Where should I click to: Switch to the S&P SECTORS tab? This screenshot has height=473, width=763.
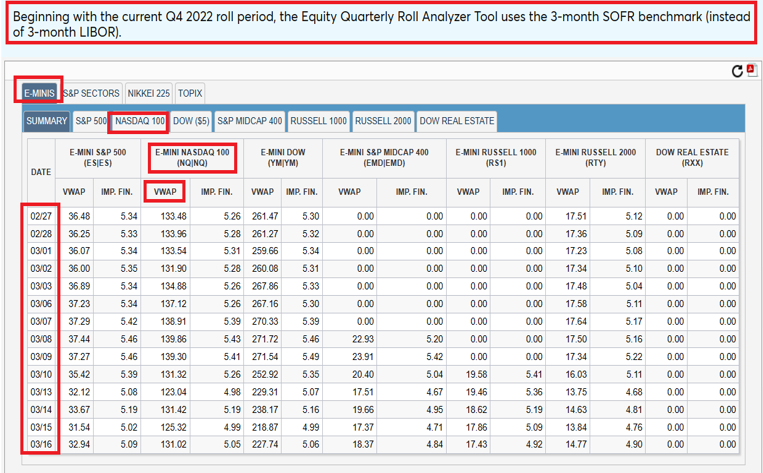click(x=91, y=93)
